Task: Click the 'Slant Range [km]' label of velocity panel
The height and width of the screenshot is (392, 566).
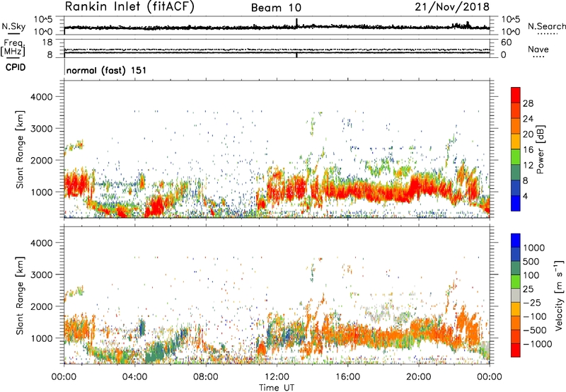Action: (x=20, y=296)
